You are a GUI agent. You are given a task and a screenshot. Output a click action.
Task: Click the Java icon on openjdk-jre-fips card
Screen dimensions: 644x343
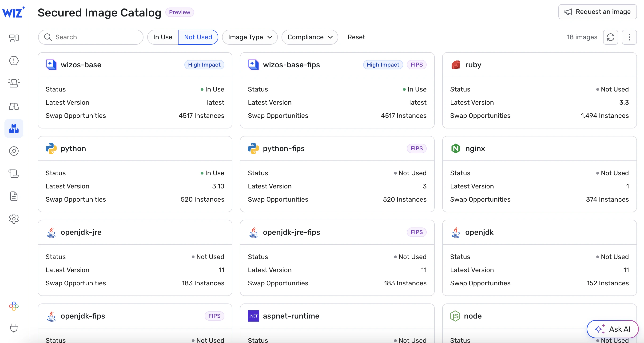254,232
